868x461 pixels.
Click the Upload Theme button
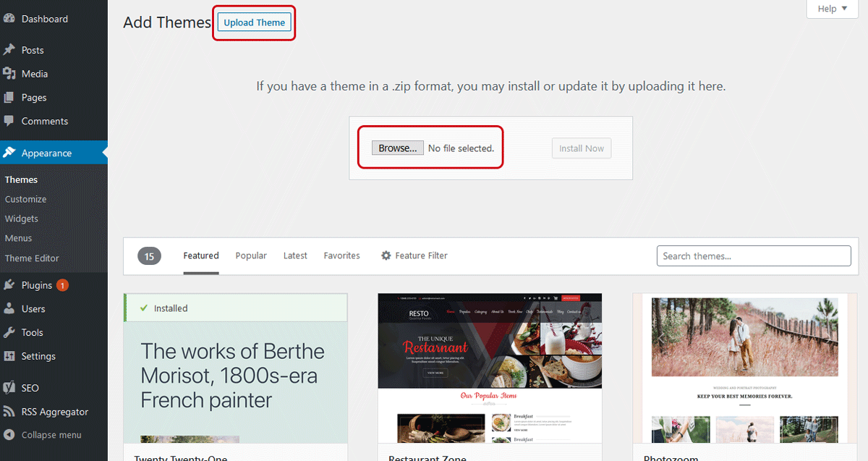coord(254,22)
